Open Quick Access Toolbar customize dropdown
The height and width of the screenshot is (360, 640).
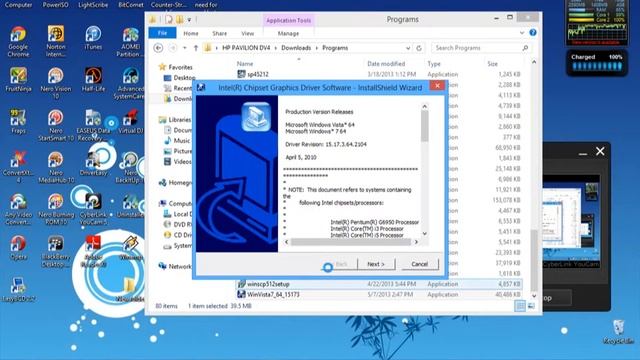coord(189,20)
